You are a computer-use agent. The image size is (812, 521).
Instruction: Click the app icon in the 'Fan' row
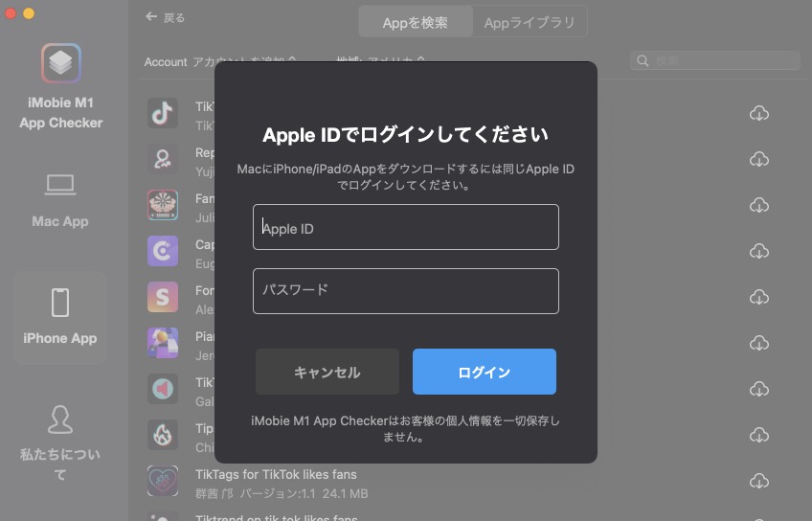point(163,205)
